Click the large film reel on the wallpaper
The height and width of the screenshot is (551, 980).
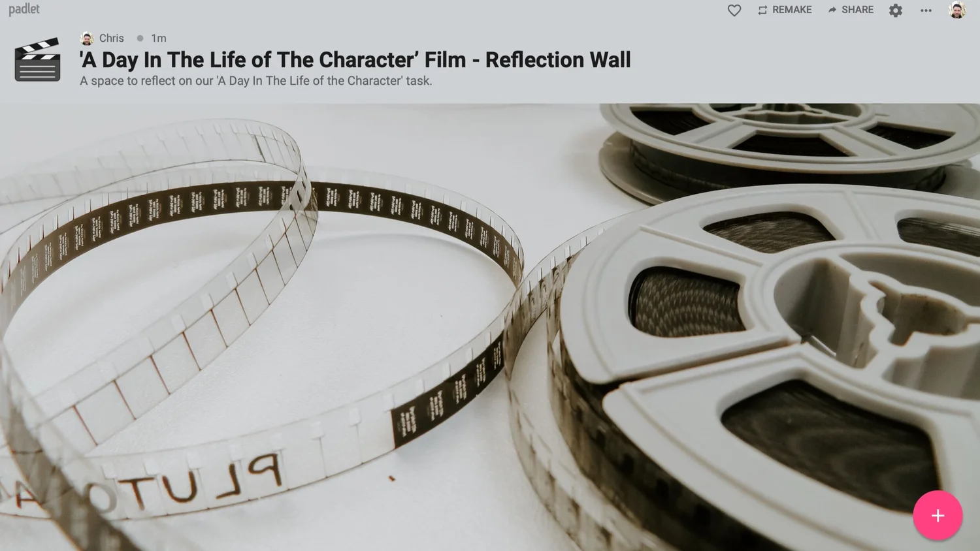pos(771,366)
